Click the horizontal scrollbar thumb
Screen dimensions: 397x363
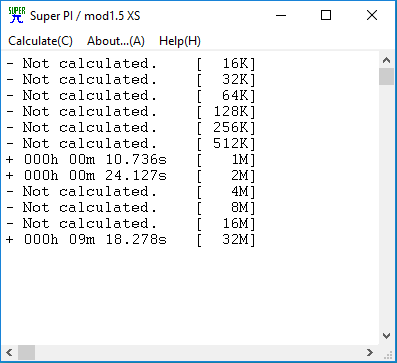point(26,352)
